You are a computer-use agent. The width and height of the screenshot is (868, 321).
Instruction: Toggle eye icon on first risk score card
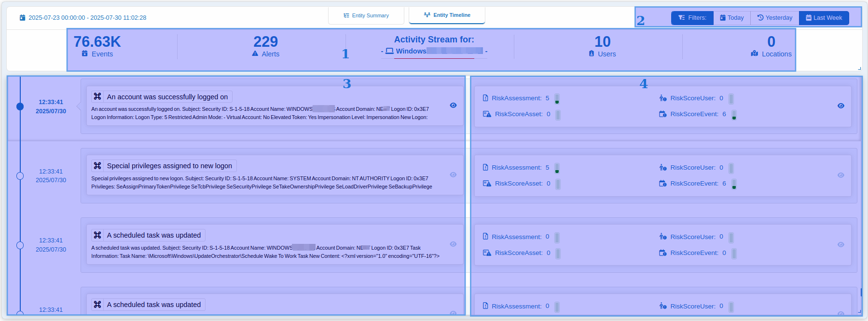[841, 106]
